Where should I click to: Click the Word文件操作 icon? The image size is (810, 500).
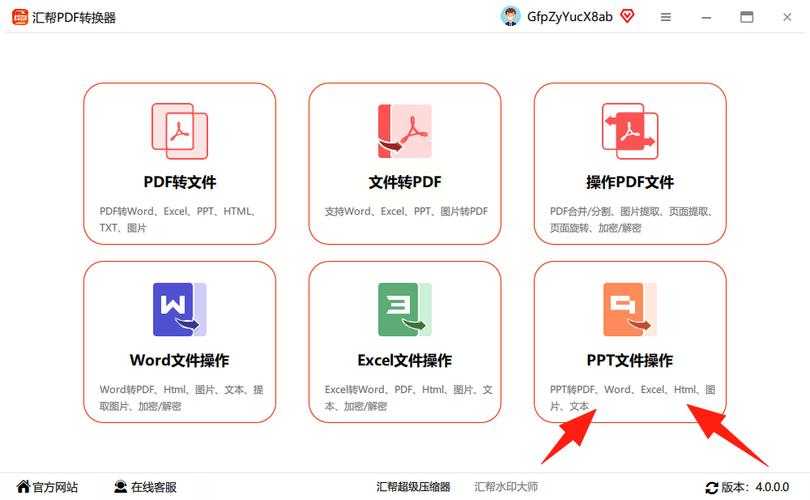tap(179, 309)
